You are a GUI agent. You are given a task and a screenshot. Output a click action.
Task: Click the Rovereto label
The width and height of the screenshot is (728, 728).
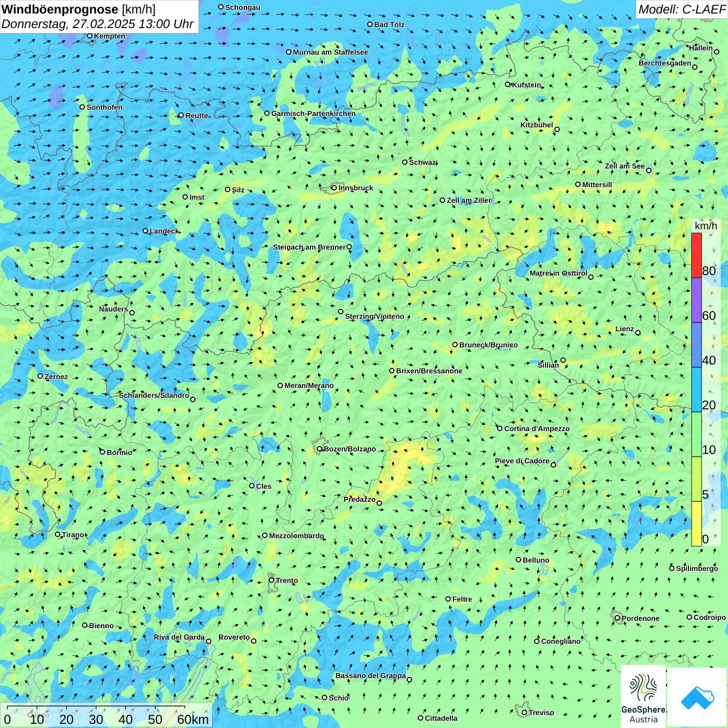click(234, 637)
